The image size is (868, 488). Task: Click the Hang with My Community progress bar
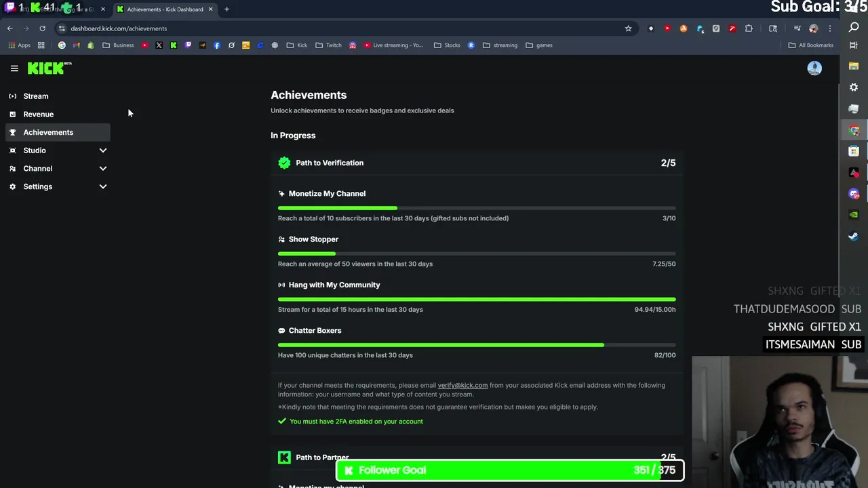coord(477,299)
